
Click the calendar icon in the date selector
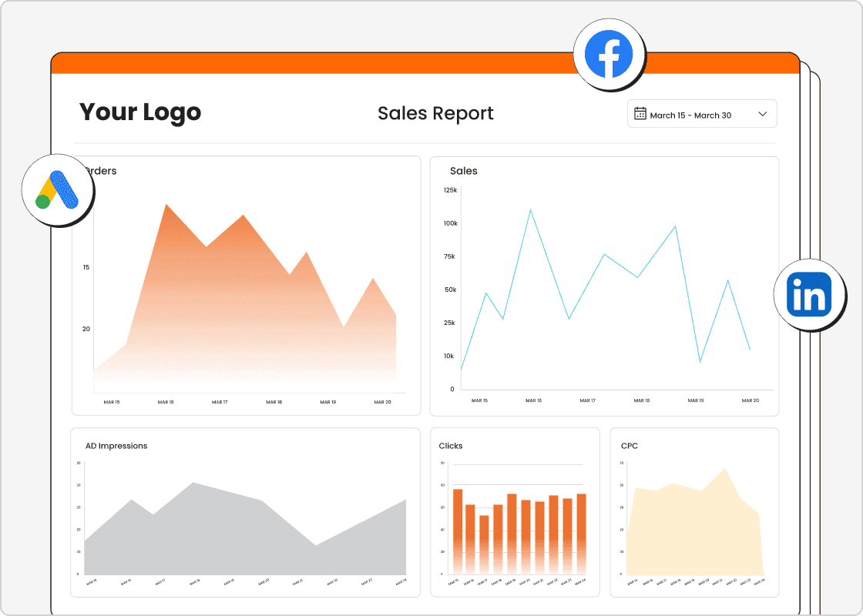coord(640,113)
